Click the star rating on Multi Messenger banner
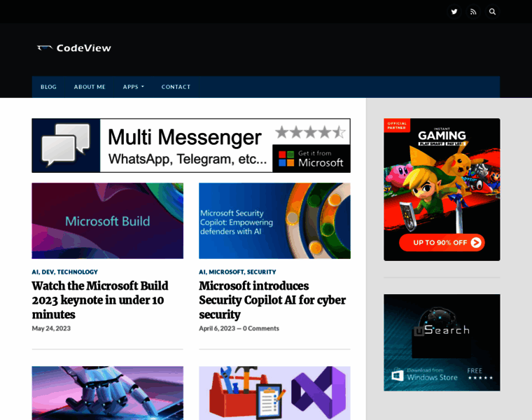Screen dimensions: 532x420 (310, 132)
